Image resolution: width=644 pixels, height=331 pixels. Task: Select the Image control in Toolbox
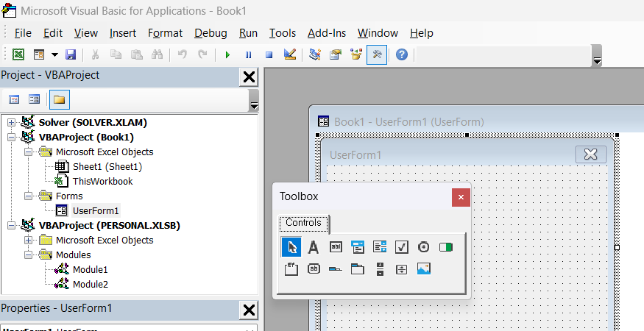click(x=423, y=269)
